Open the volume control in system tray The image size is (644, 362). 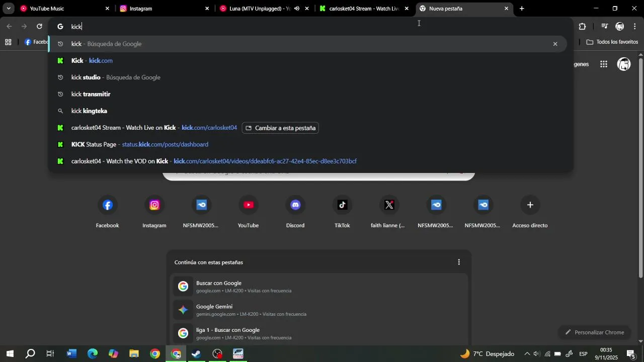tap(536, 354)
